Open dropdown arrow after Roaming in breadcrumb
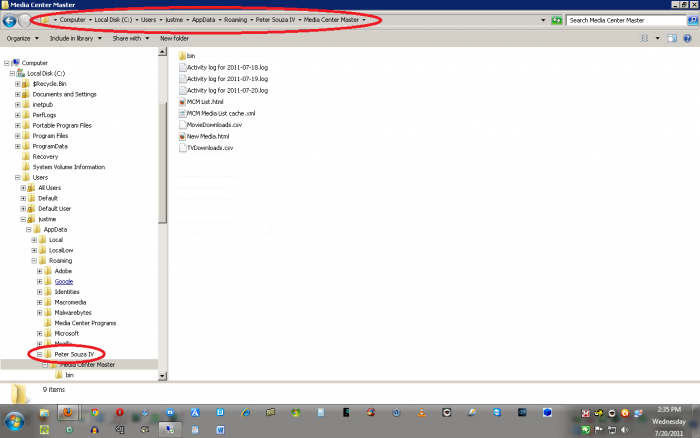 251,20
